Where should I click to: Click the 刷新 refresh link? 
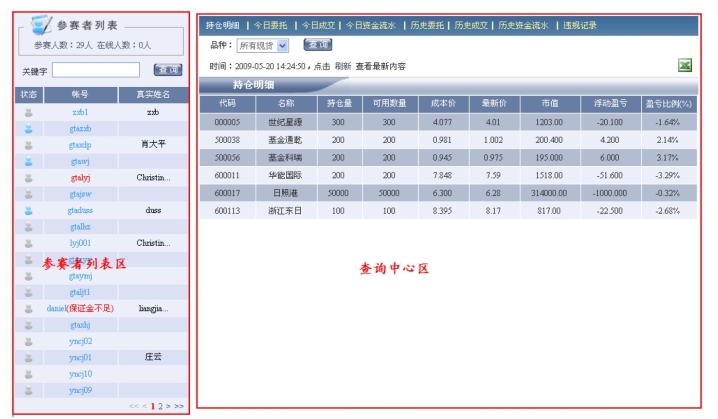click(343, 66)
